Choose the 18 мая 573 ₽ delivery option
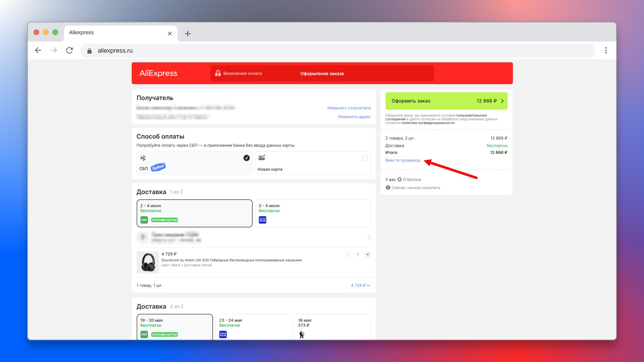 click(332, 327)
